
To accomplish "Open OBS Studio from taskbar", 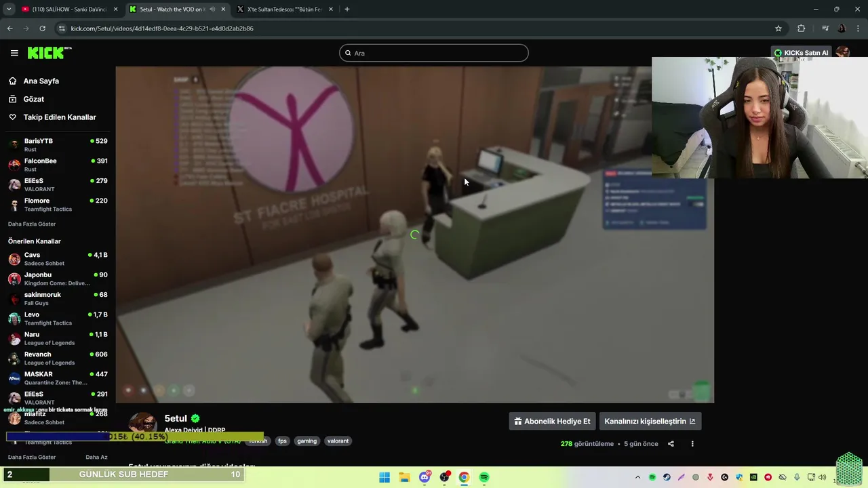I will (444, 477).
